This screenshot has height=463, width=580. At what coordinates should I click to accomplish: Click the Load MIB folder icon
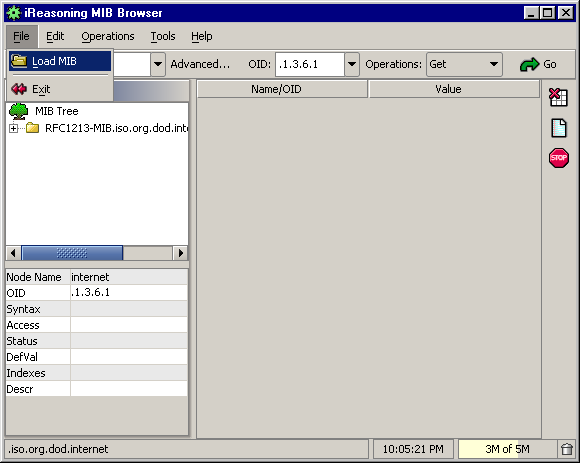19,61
